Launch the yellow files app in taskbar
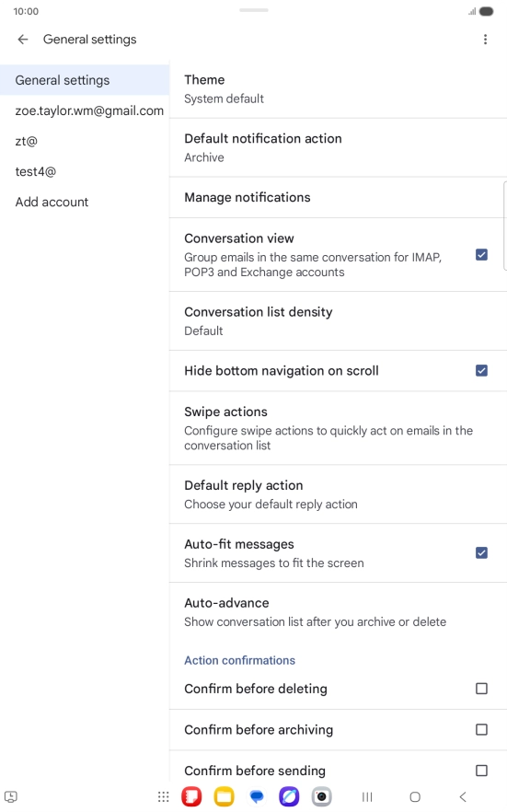Screen dimensions: 507x812 [224, 796]
